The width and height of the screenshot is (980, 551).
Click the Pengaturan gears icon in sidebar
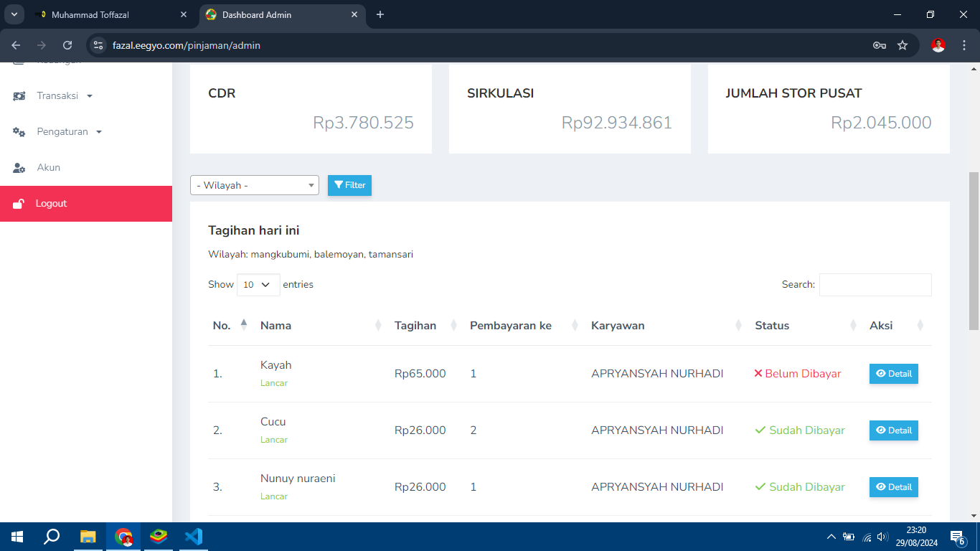(19, 132)
